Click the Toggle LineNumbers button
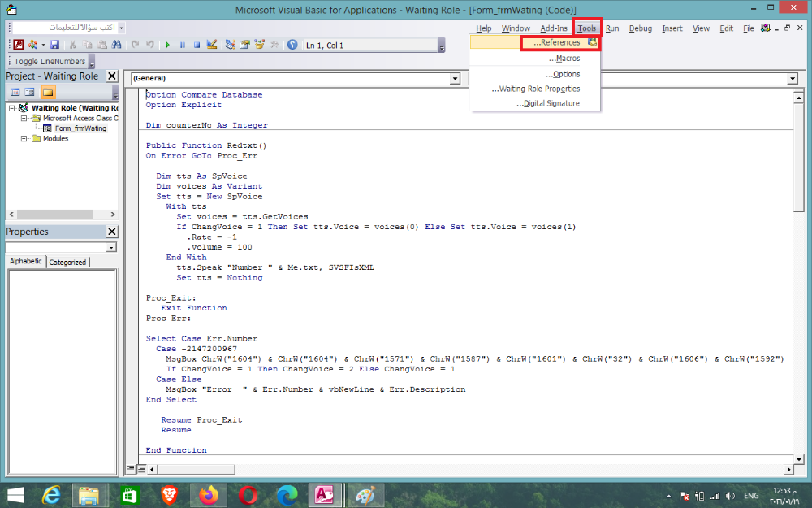Viewport: 812px width, 508px height. 50,61
